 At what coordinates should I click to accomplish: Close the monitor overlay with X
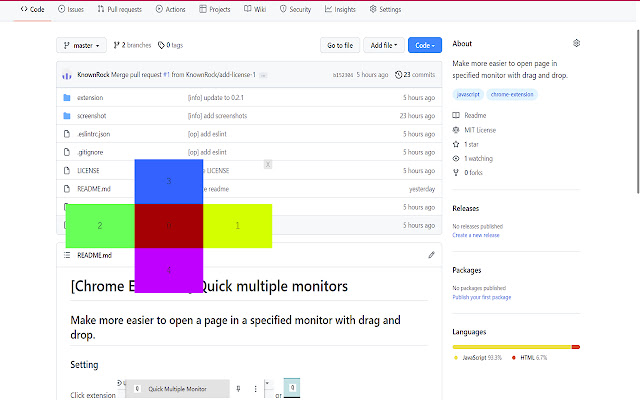[x=268, y=164]
